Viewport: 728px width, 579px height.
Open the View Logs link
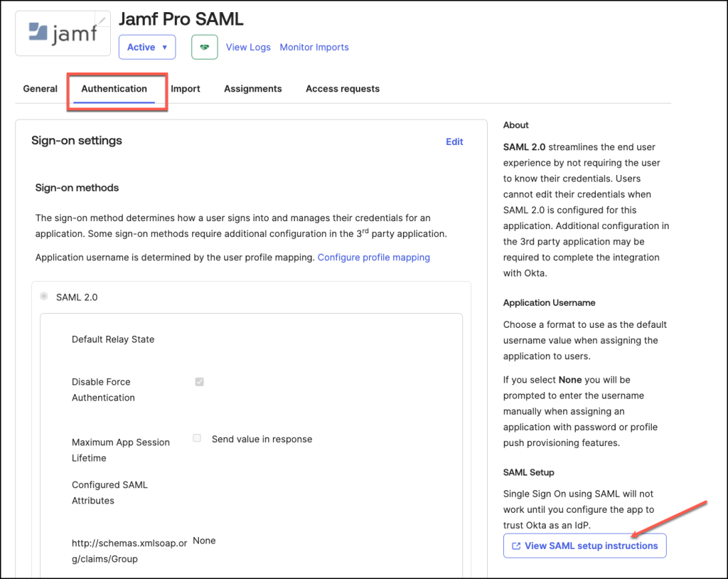pos(248,48)
